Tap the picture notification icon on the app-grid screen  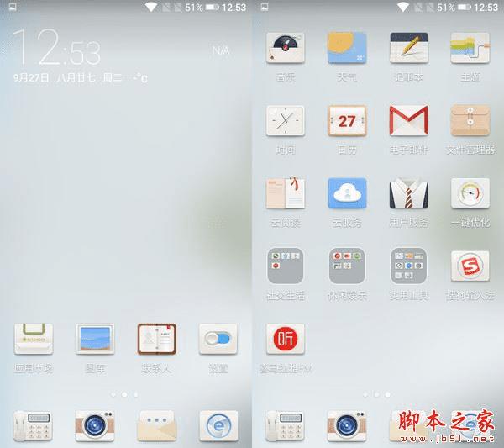click(265, 7)
